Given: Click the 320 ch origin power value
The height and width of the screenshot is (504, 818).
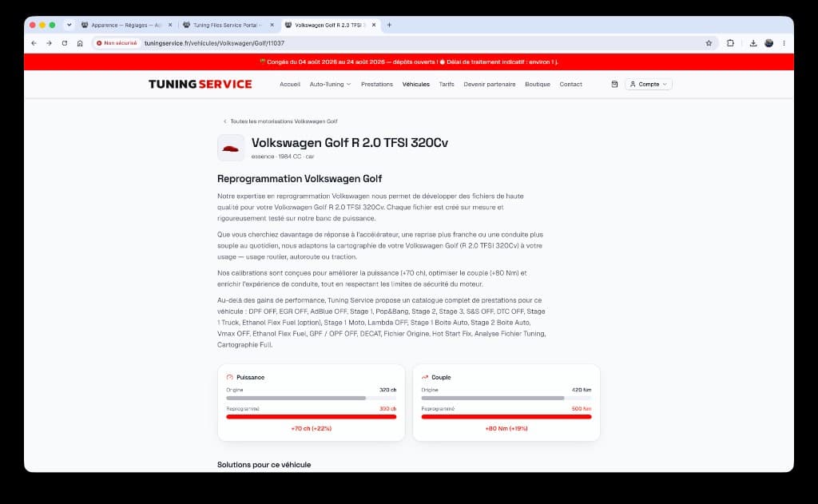Looking at the screenshot, I should coord(387,390).
